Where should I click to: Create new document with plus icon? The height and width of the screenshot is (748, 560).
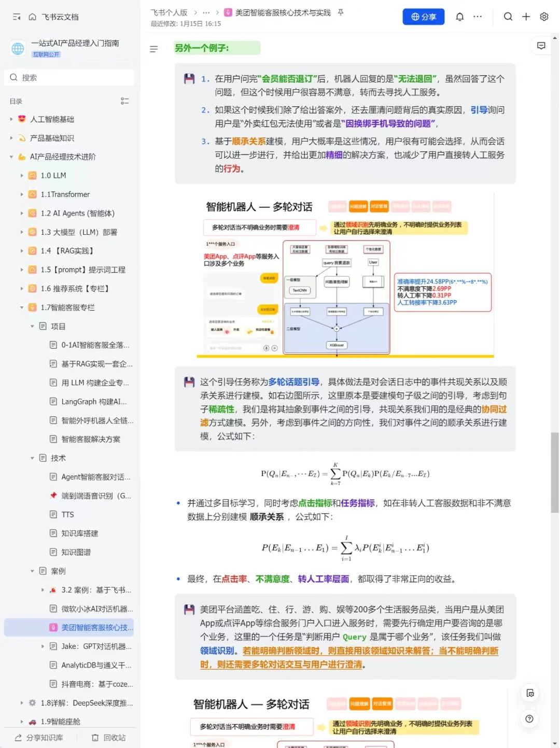[x=526, y=17]
